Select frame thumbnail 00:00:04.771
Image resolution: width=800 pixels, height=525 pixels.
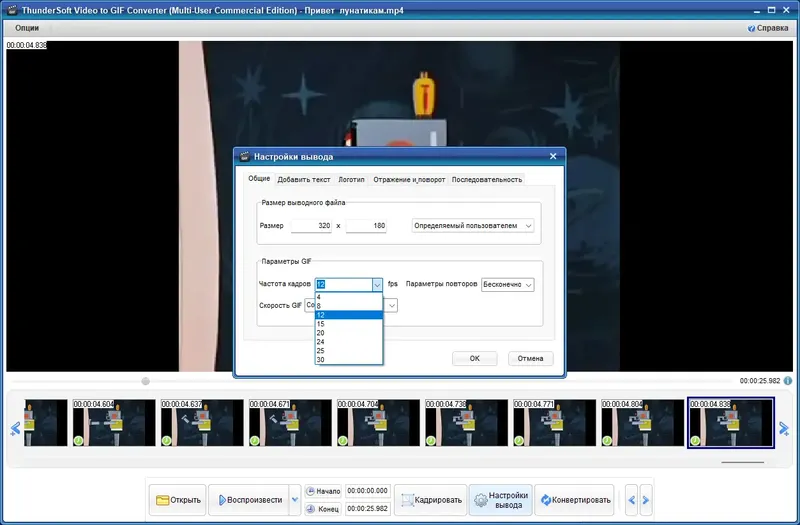point(555,422)
